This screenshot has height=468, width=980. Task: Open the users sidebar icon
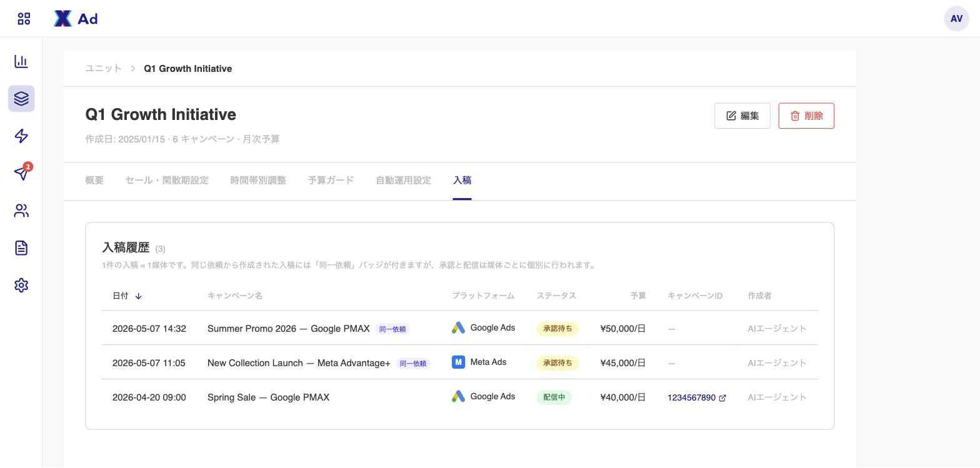pyautogui.click(x=21, y=211)
